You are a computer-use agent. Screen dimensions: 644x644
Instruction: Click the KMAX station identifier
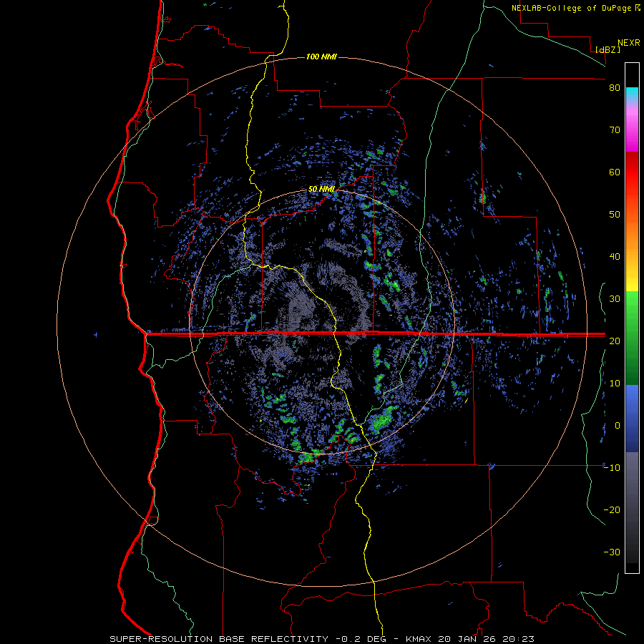(x=419, y=639)
